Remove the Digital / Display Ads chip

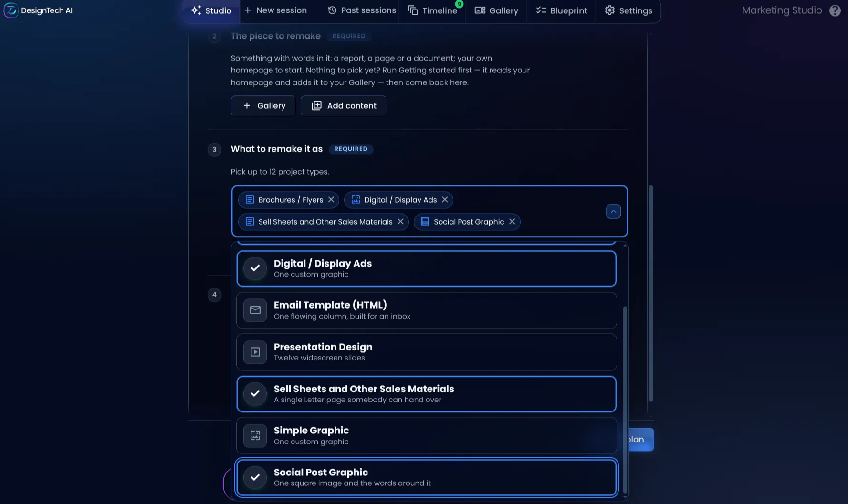pyautogui.click(x=445, y=200)
